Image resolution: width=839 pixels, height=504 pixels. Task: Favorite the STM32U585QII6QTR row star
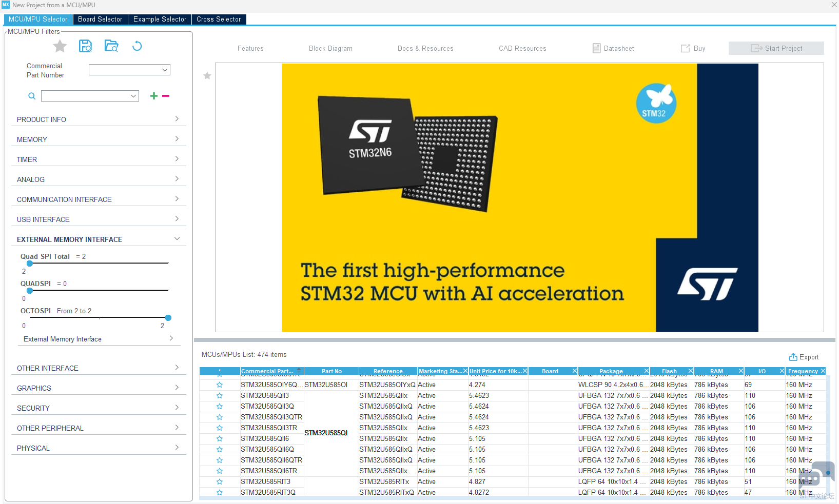[220, 460]
